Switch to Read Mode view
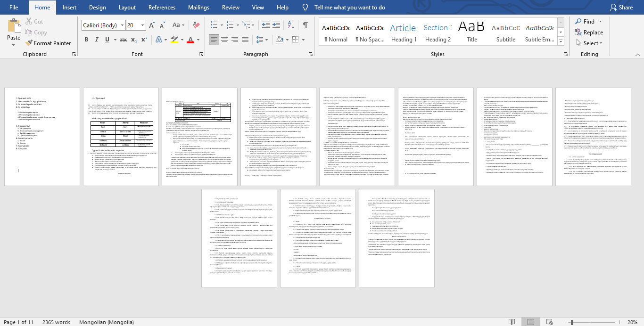Screen dimensions: 644x326 coord(512,322)
